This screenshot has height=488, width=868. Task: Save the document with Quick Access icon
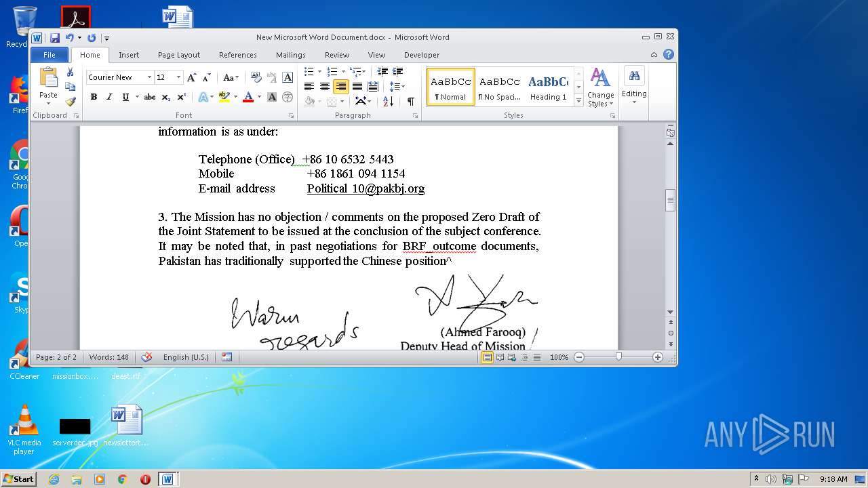point(55,38)
